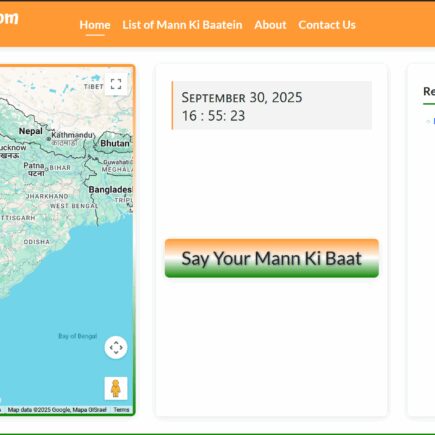
Task: Open the Home menu item
Action: click(95, 25)
